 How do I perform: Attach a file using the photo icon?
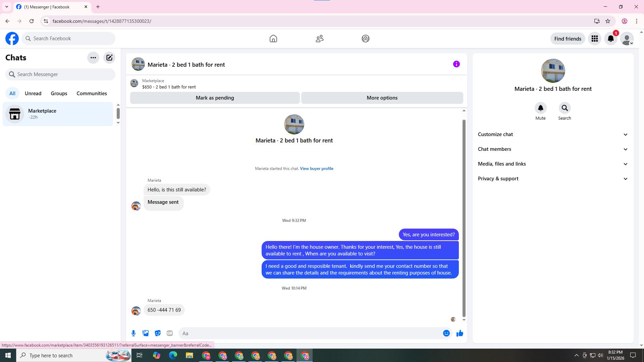coord(146,333)
